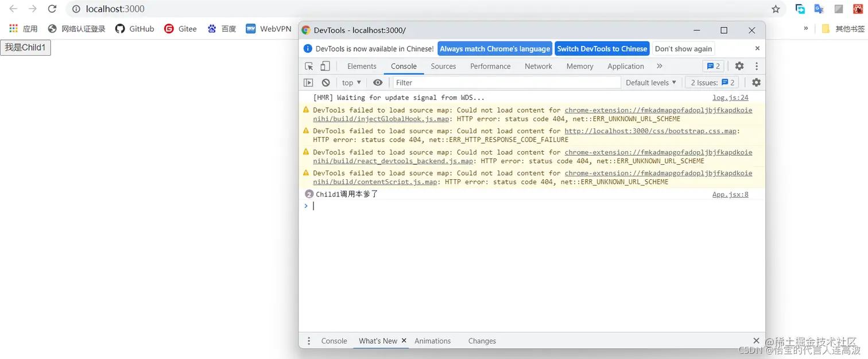Click the red profile avatar icon
The width and height of the screenshot is (868, 359).
pos(858,9)
